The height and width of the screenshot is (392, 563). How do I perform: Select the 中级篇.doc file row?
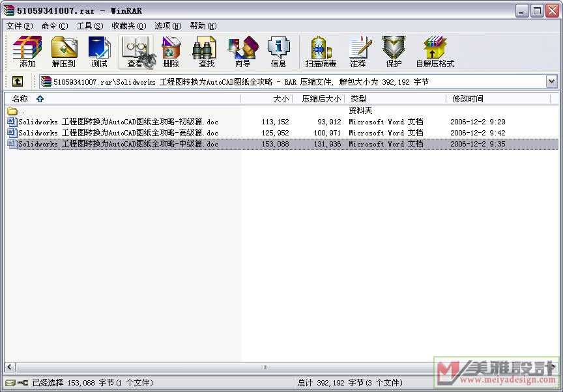pyautogui.click(x=282, y=144)
